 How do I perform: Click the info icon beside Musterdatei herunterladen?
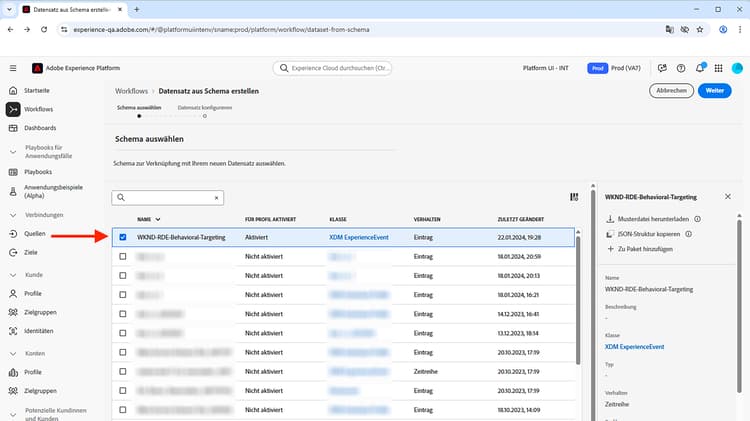[x=697, y=219]
